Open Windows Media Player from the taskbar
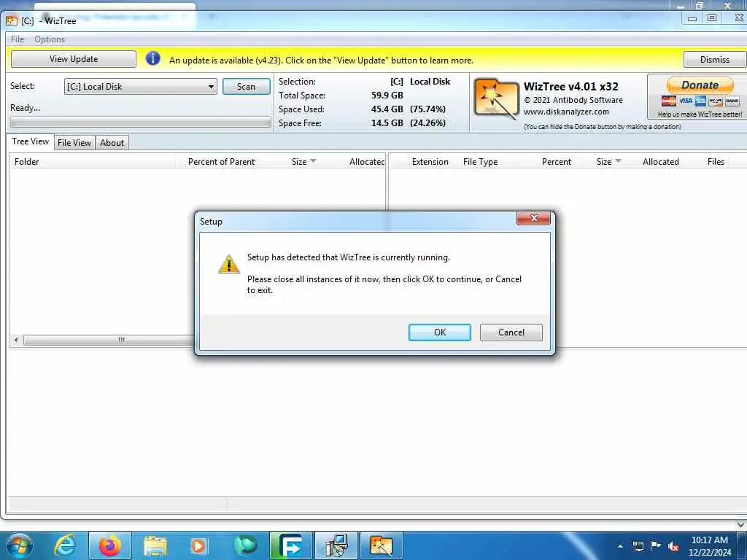 point(199,545)
